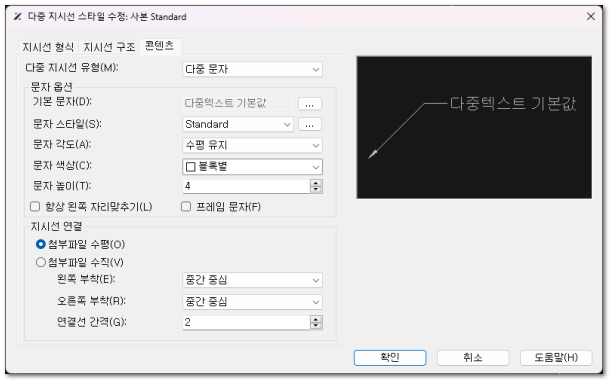The height and width of the screenshot is (383, 612).
Task: Open the 문자 각도 dropdown
Action: point(253,145)
